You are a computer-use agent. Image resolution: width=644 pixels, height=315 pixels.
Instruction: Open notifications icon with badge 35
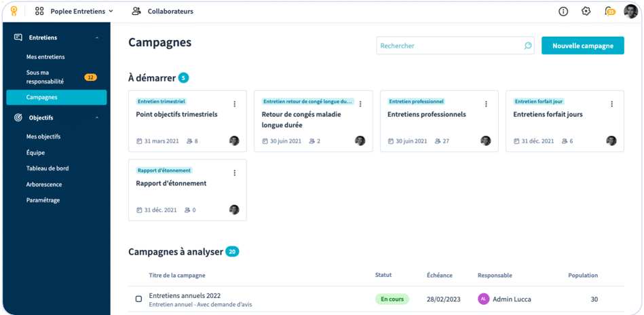pos(609,12)
